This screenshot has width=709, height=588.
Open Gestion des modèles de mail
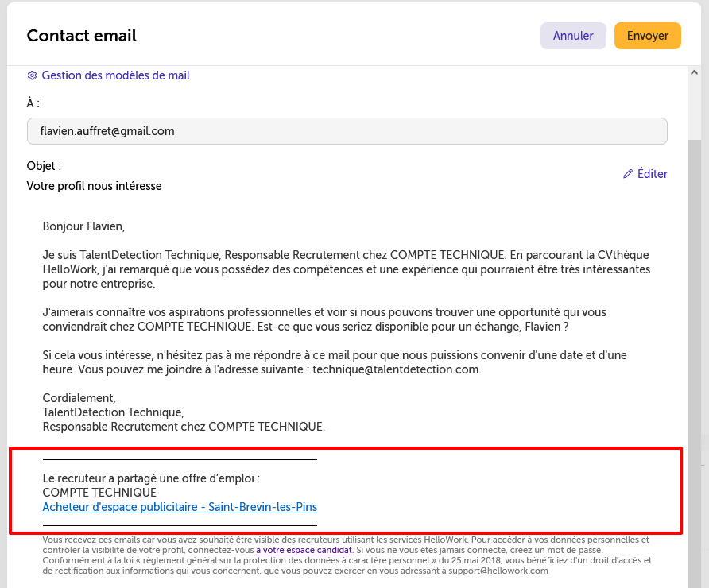tap(115, 75)
